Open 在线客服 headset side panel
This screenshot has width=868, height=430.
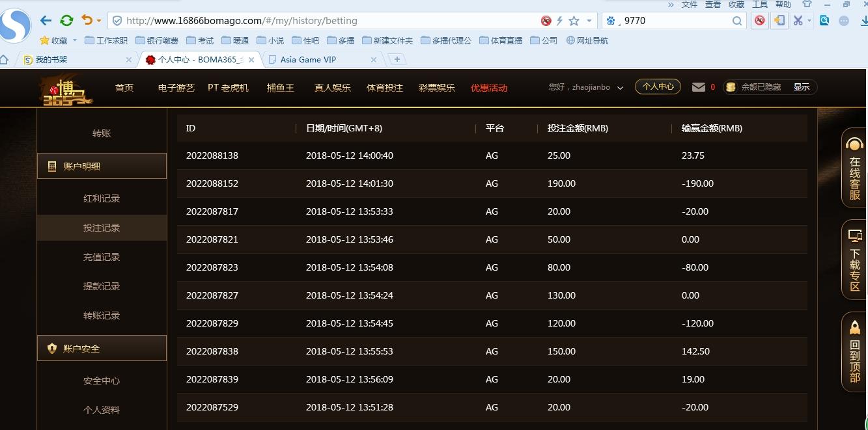[x=854, y=168]
